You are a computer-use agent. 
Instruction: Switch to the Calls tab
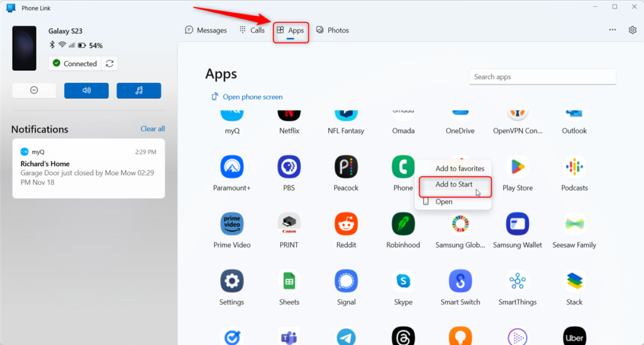coord(252,30)
